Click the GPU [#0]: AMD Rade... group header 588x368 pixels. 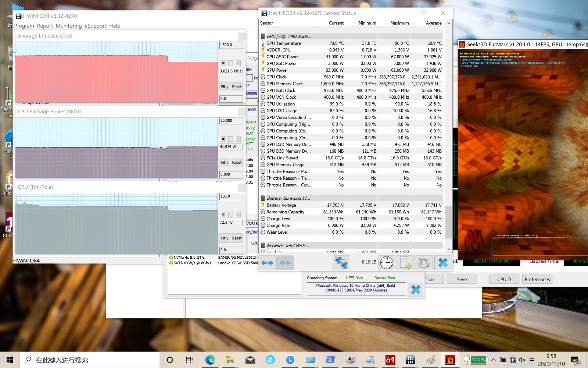(352, 36)
